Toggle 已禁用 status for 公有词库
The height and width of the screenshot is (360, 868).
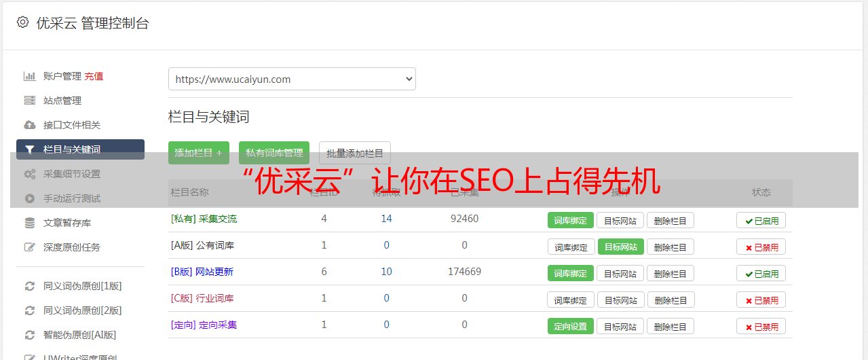click(761, 247)
